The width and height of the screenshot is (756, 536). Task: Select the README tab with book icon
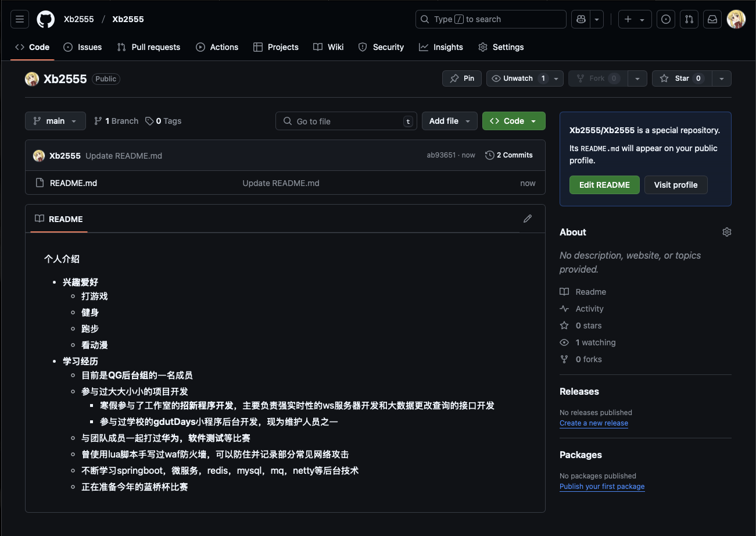click(x=59, y=219)
